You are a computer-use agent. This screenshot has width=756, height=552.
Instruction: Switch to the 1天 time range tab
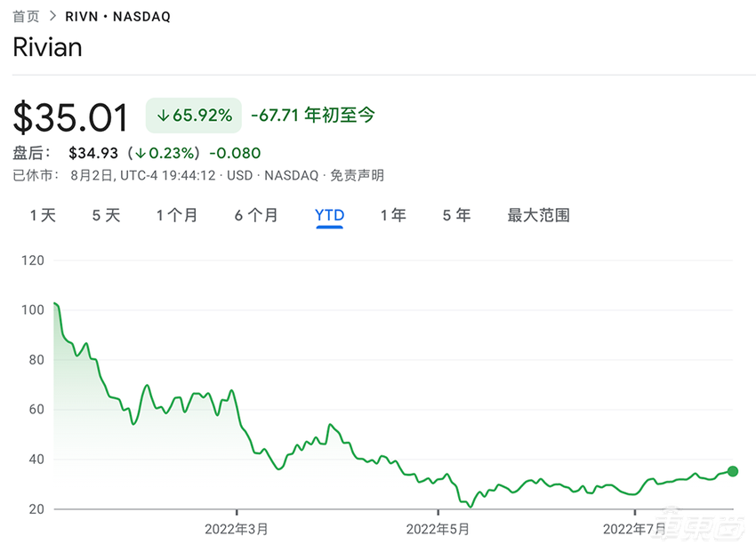(42, 215)
